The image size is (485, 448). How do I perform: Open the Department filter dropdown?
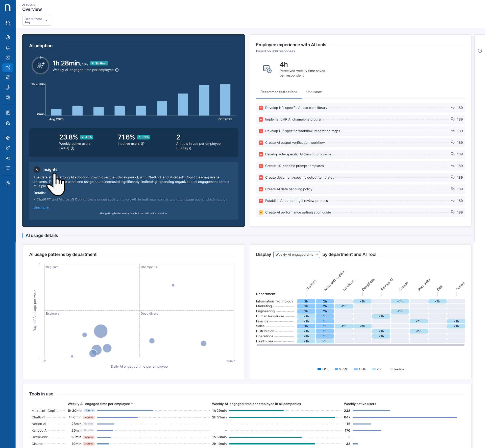tap(37, 20)
